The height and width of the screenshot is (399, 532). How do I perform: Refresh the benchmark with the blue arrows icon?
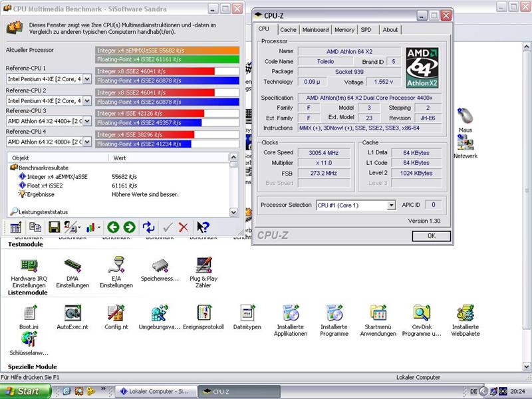[x=148, y=227]
